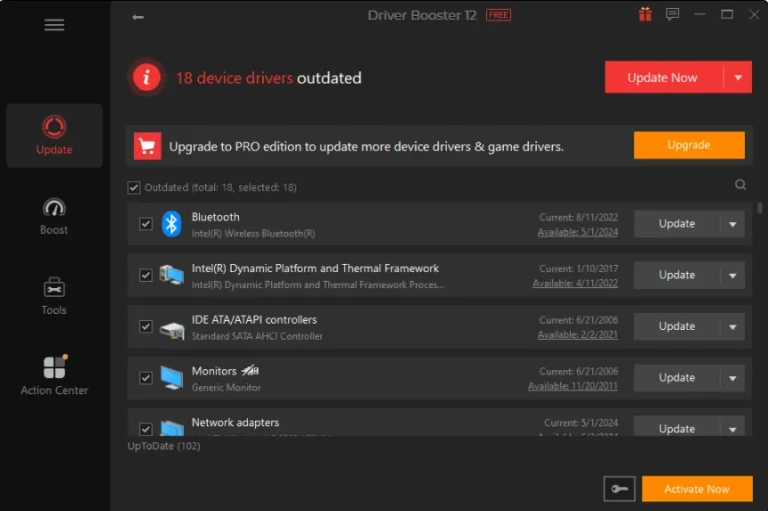Click Current: 5/1/2024 date text
The width and height of the screenshot is (768, 511).
(x=581, y=422)
